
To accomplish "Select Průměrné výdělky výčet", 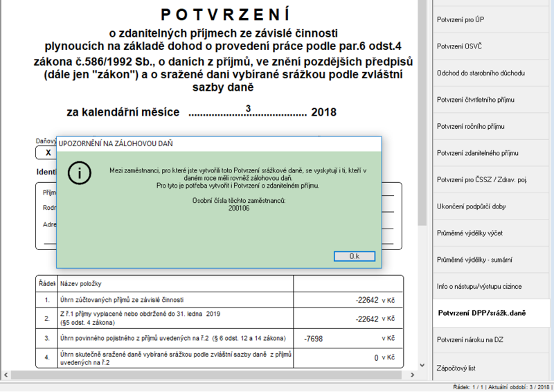I will coord(491,233).
